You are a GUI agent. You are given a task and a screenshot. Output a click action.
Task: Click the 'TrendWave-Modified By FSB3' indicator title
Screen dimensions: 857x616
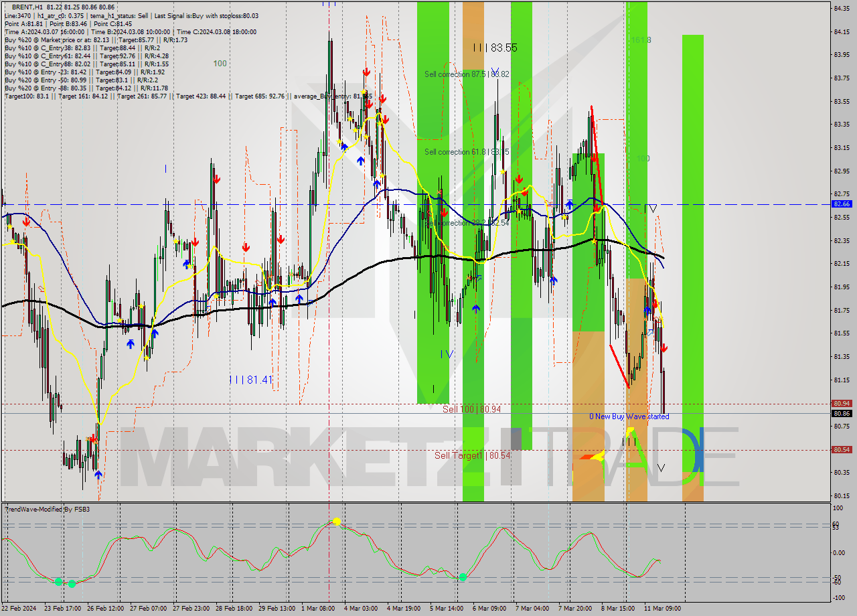click(x=48, y=510)
